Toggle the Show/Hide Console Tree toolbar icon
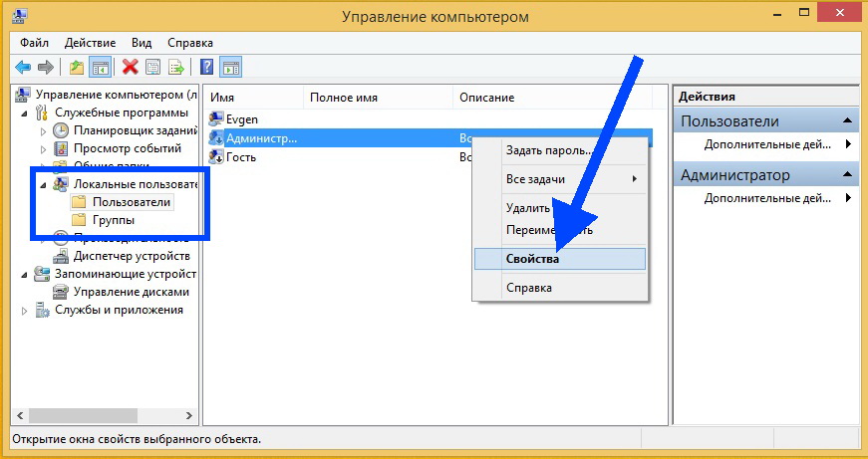The image size is (868, 459). 101,68
